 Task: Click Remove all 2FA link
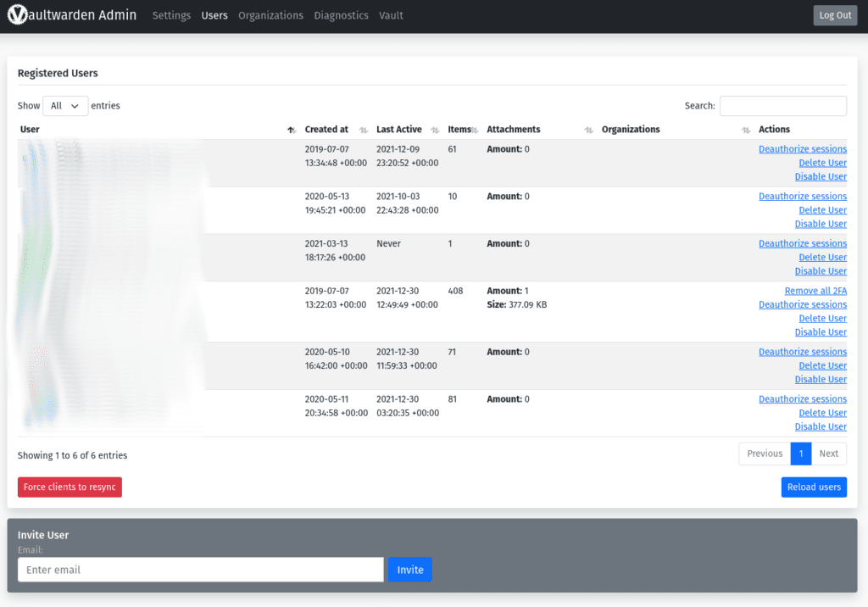[x=815, y=291]
